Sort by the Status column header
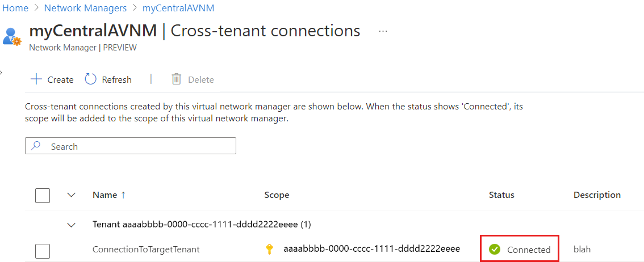This screenshot has width=644, height=262. pos(501,195)
